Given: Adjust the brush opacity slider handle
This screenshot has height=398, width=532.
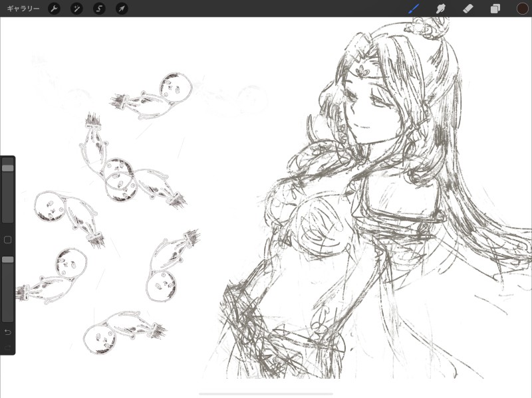Looking at the screenshot, I should click(x=8, y=260).
